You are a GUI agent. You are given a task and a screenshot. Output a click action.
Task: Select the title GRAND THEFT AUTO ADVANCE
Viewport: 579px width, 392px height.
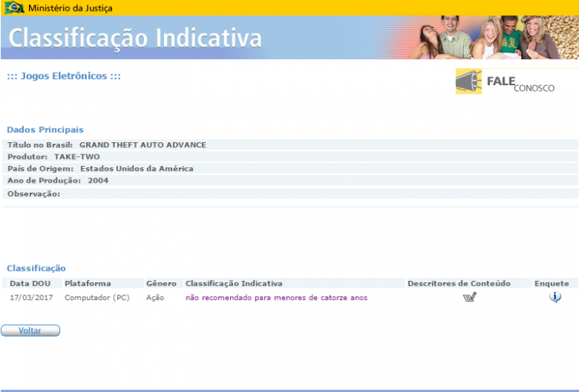pos(142,145)
